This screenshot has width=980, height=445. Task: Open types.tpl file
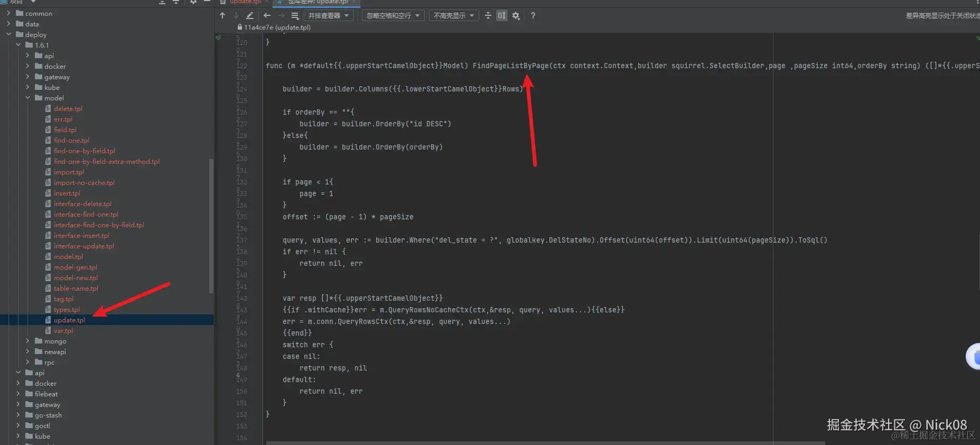coord(67,309)
